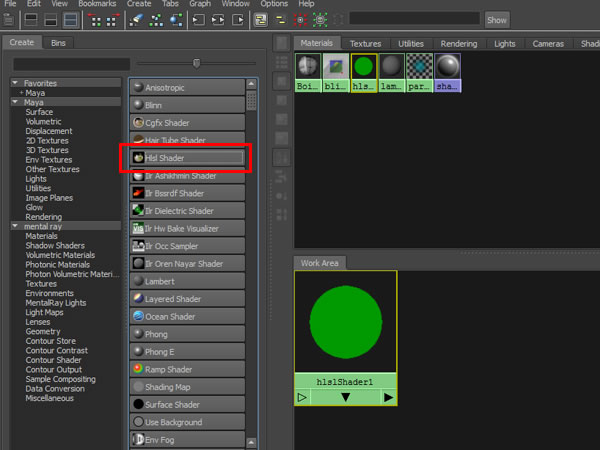Select the sha... shader material swatch

[x=447, y=73]
